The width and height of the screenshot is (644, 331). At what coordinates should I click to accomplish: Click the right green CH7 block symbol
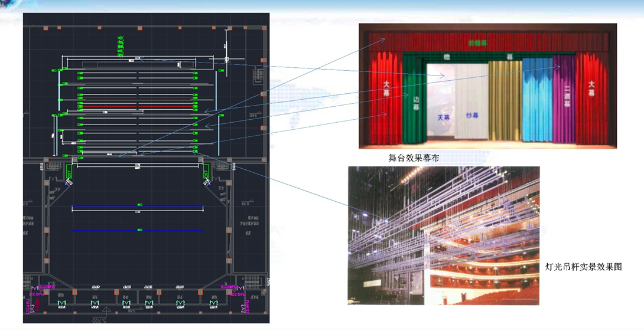[206, 172]
